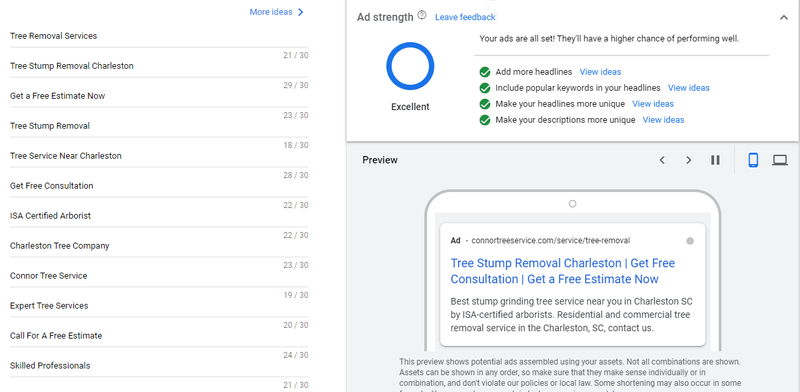The height and width of the screenshot is (392, 800).
Task: Click the 'Your ads are all set' message
Action: pyautogui.click(x=609, y=39)
